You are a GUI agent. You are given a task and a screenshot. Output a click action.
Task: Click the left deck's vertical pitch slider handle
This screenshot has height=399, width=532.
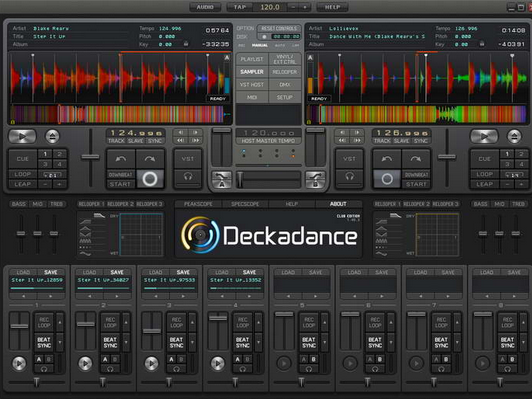[90, 157]
